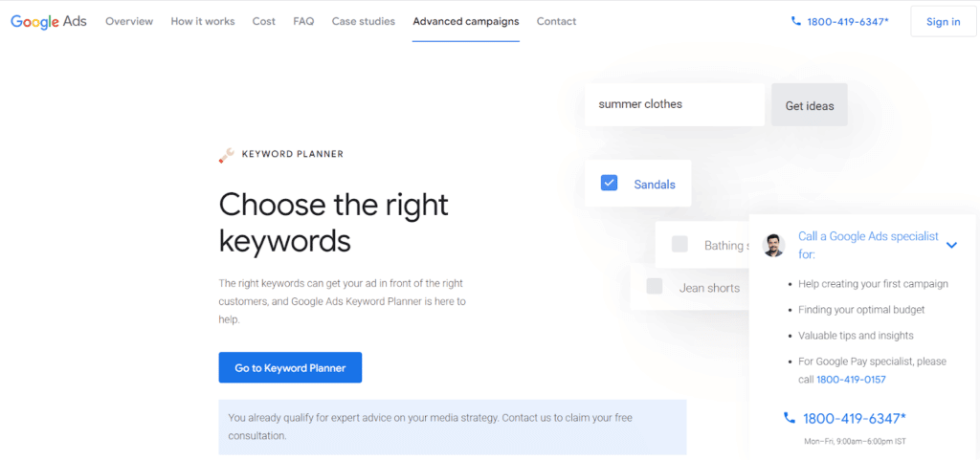Check the Jean shorts checkbox
The width and height of the screenshot is (980, 460).
click(655, 287)
